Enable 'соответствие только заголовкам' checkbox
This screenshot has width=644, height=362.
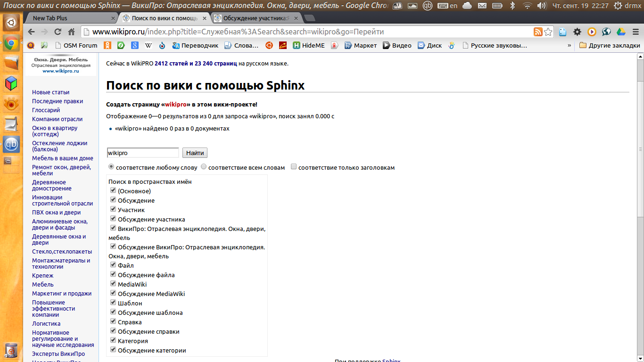(294, 166)
